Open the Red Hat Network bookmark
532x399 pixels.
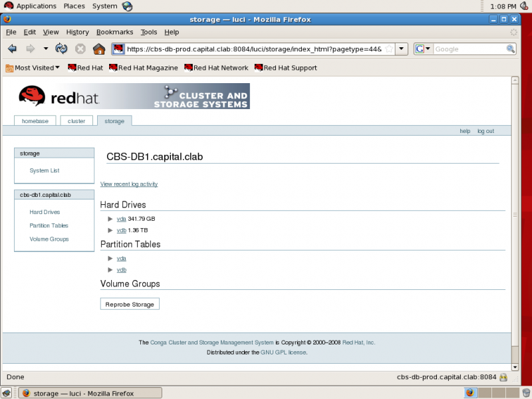coord(216,68)
